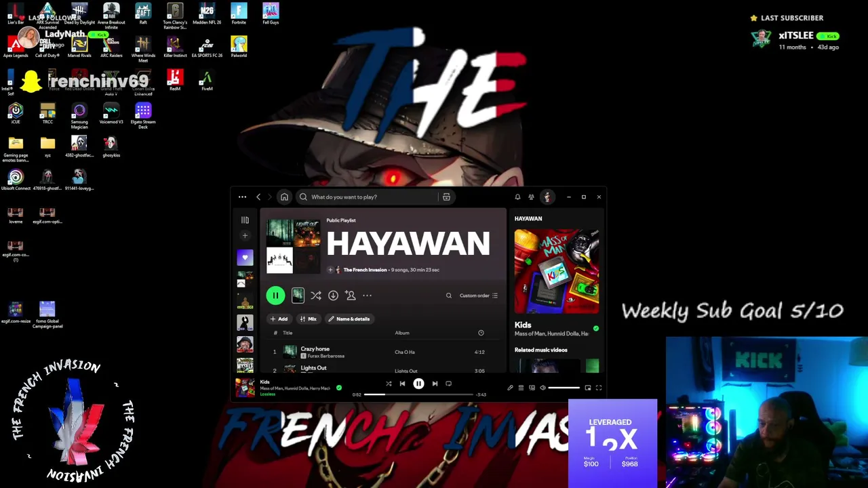Click the Mix button

tap(308, 319)
